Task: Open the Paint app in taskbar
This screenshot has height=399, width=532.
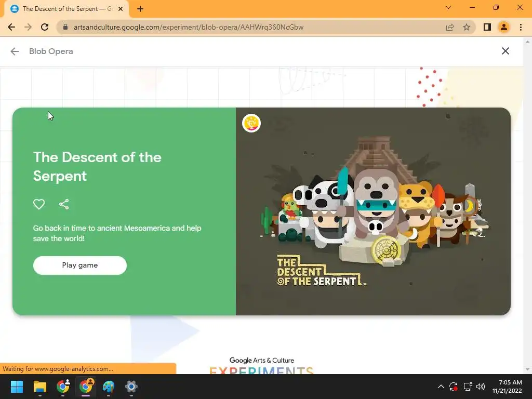Action: click(x=109, y=387)
